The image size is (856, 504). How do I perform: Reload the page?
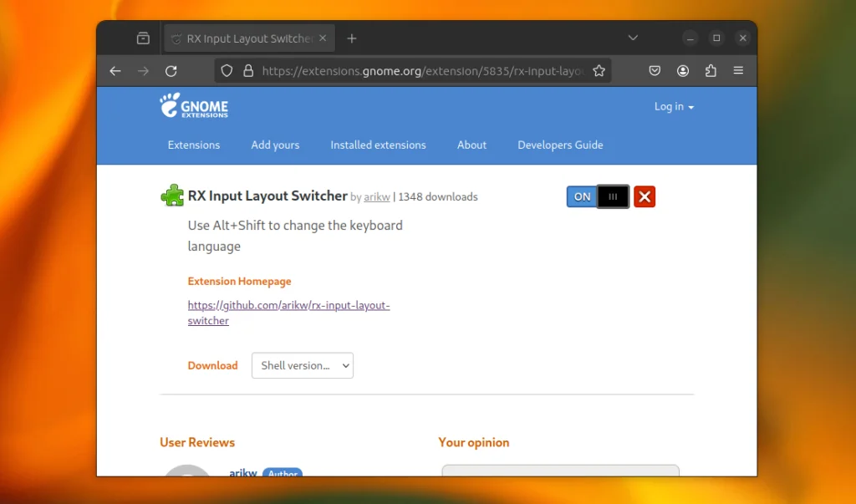pos(172,71)
